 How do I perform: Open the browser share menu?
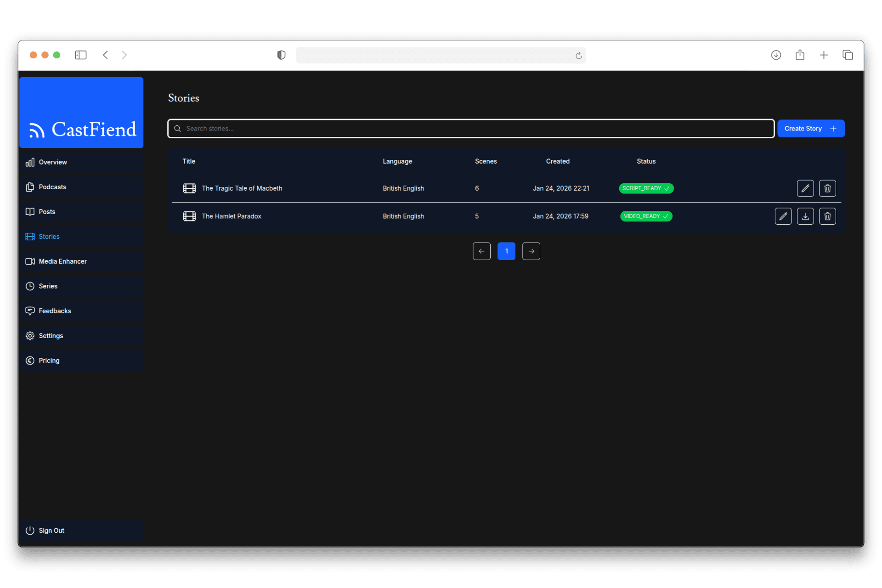coord(799,55)
